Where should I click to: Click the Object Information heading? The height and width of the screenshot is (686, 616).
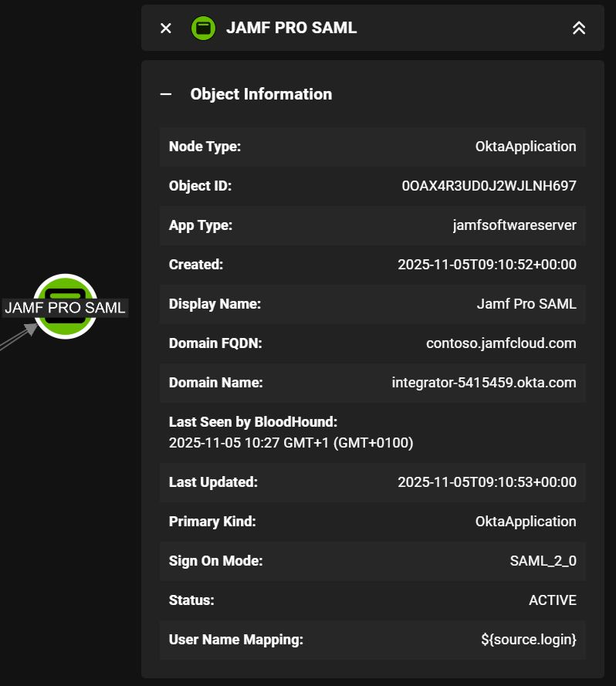[261, 94]
